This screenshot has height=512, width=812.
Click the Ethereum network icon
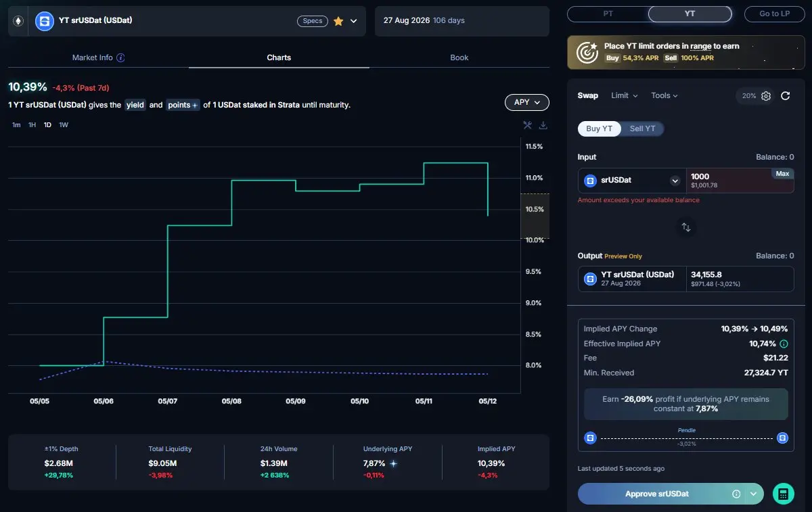(x=18, y=21)
